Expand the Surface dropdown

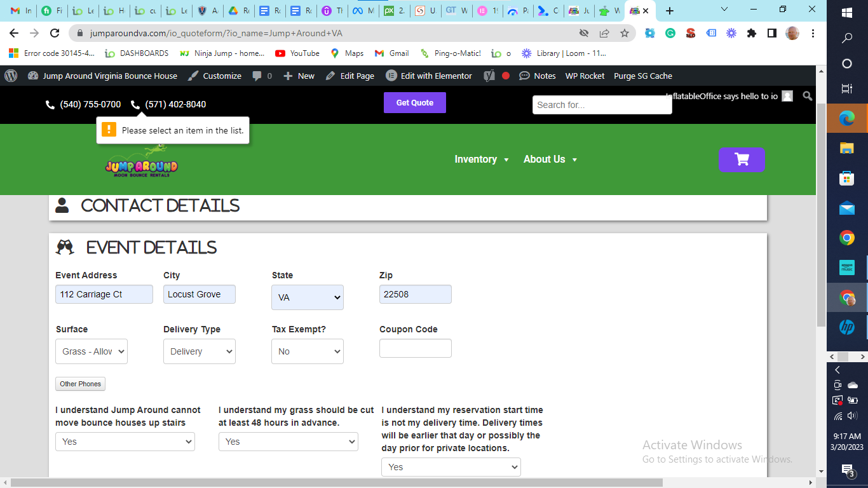[x=92, y=351]
